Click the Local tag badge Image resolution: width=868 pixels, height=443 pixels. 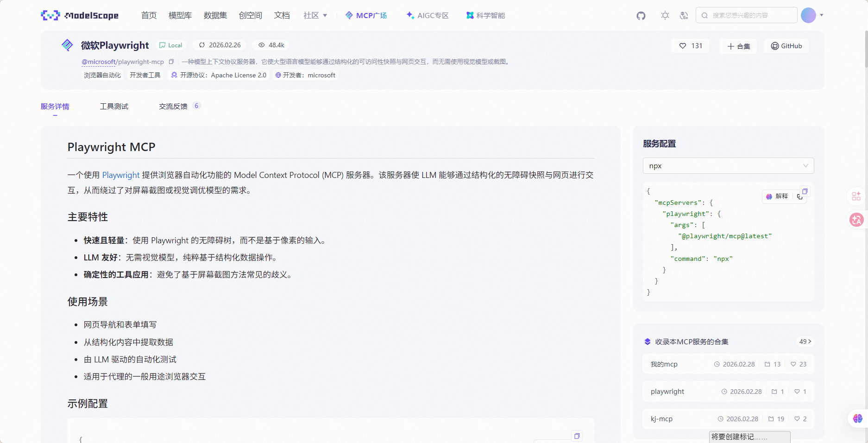coord(171,45)
